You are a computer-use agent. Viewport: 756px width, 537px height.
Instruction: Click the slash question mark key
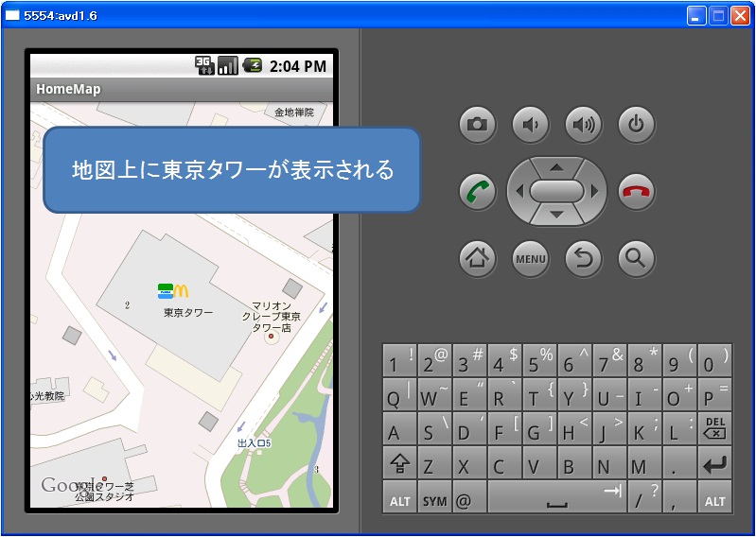pyautogui.click(x=645, y=496)
